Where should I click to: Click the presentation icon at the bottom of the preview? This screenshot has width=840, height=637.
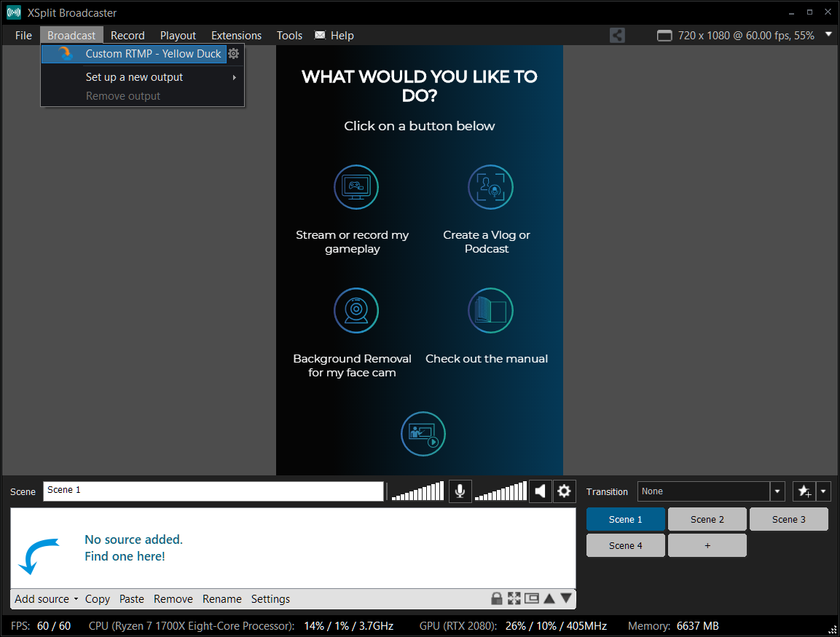click(x=423, y=434)
